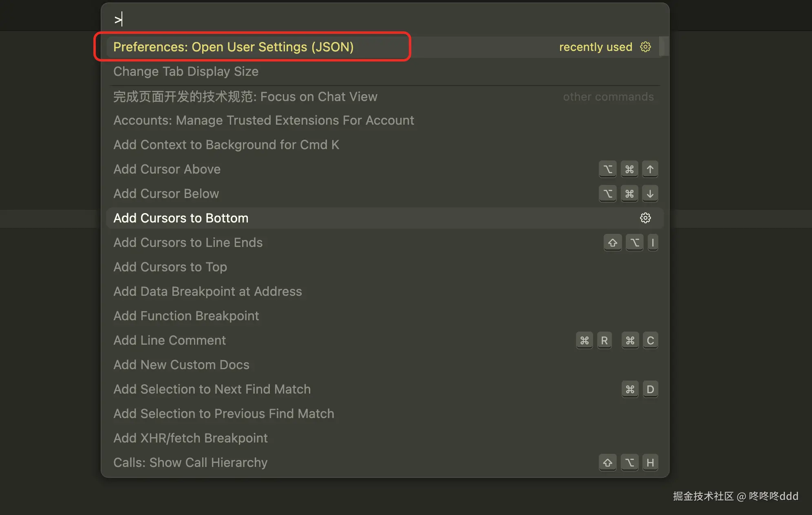
Task: Open Add New Custom Docs command
Action: [181, 365]
